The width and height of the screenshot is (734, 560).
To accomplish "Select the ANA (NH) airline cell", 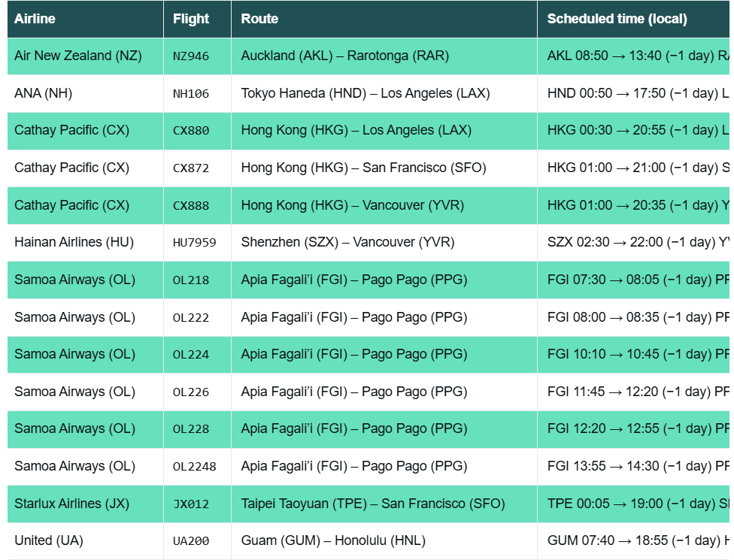I will (x=44, y=93).
